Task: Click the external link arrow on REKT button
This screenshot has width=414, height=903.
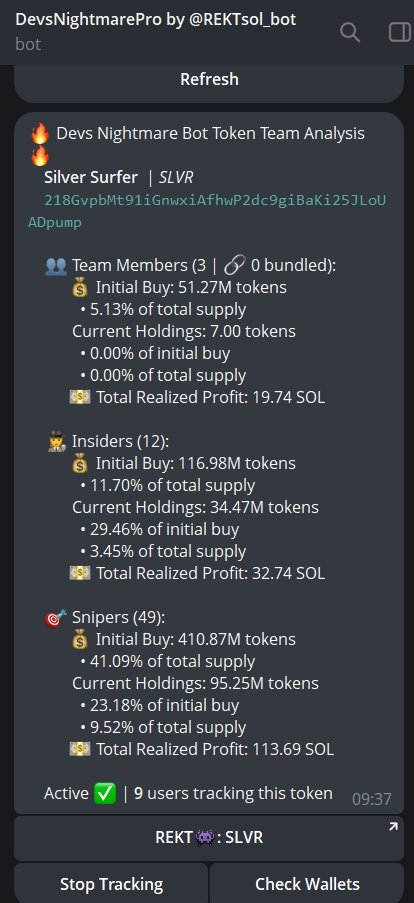Action: click(393, 827)
